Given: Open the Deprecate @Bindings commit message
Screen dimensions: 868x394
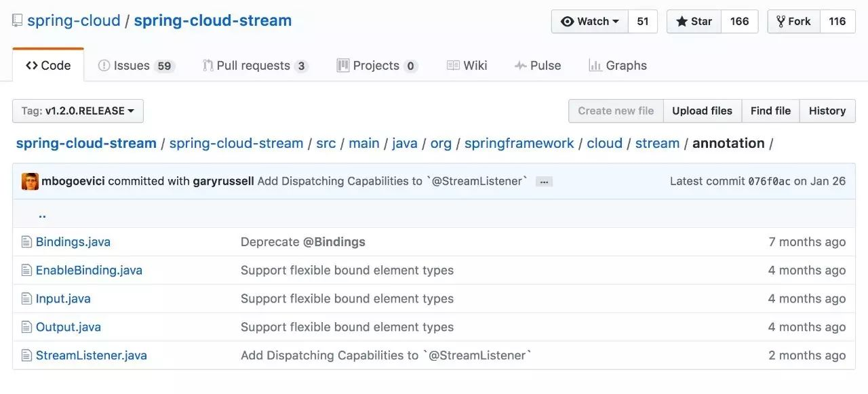Looking at the screenshot, I should click(303, 242).
